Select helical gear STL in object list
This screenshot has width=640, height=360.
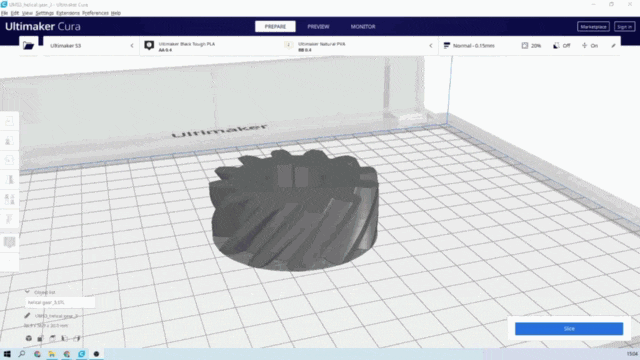pos(60,302)
